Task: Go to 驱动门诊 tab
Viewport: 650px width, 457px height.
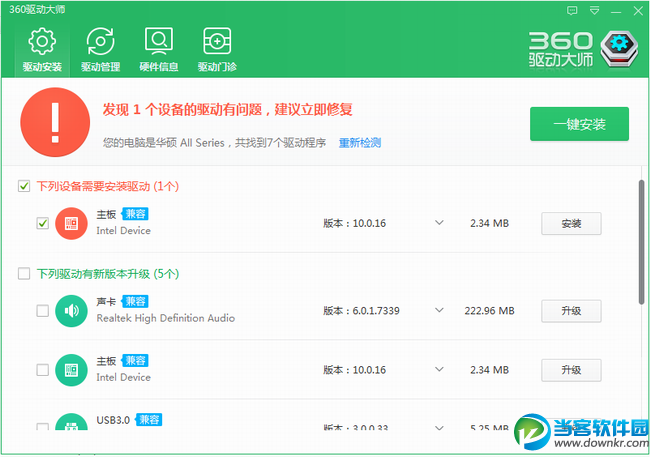Action: coord(217,50)
